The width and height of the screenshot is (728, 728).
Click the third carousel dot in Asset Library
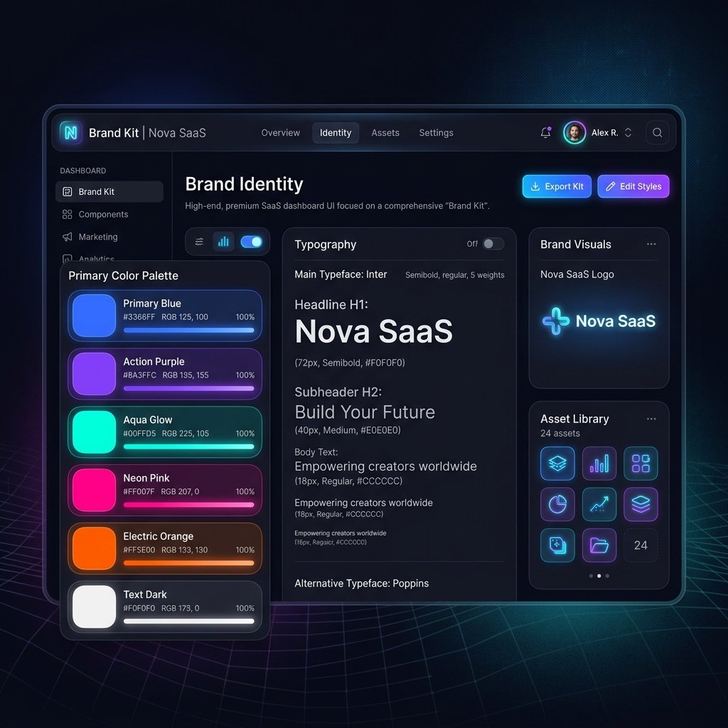pos(607,576)
